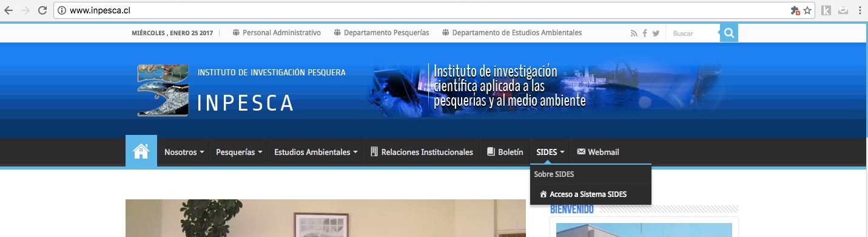Open the Webmail link
Image resolution: width=868 pixels, height=237 pixels.
coord(598,152)
